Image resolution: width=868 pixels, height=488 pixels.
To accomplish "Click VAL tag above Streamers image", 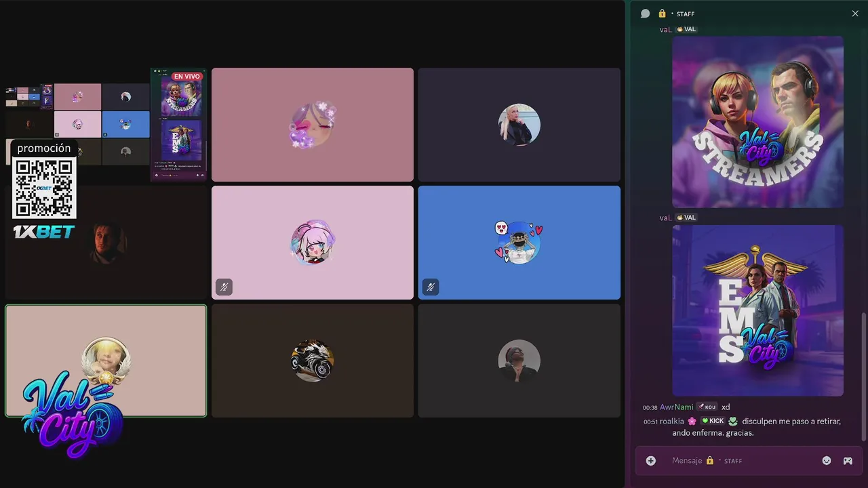I will click(x=687, y=29).
